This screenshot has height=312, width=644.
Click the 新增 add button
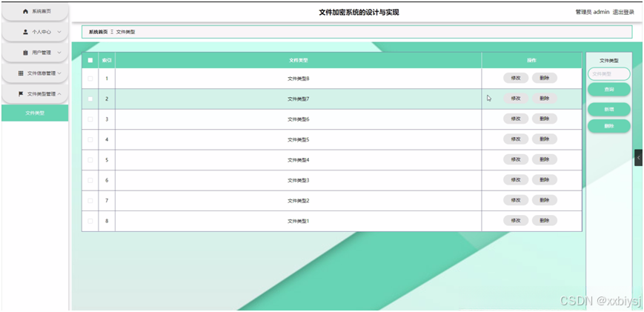[x=609, y=109]
